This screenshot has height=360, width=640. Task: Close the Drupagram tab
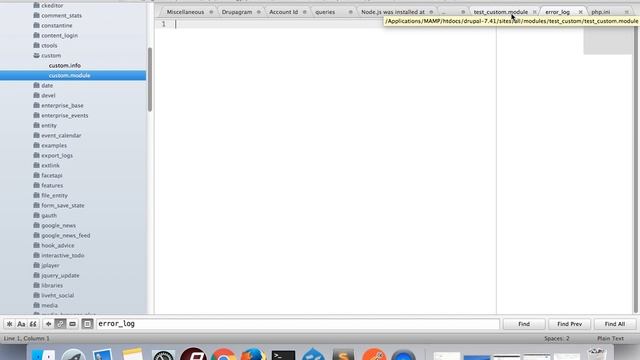pos(258,12)
